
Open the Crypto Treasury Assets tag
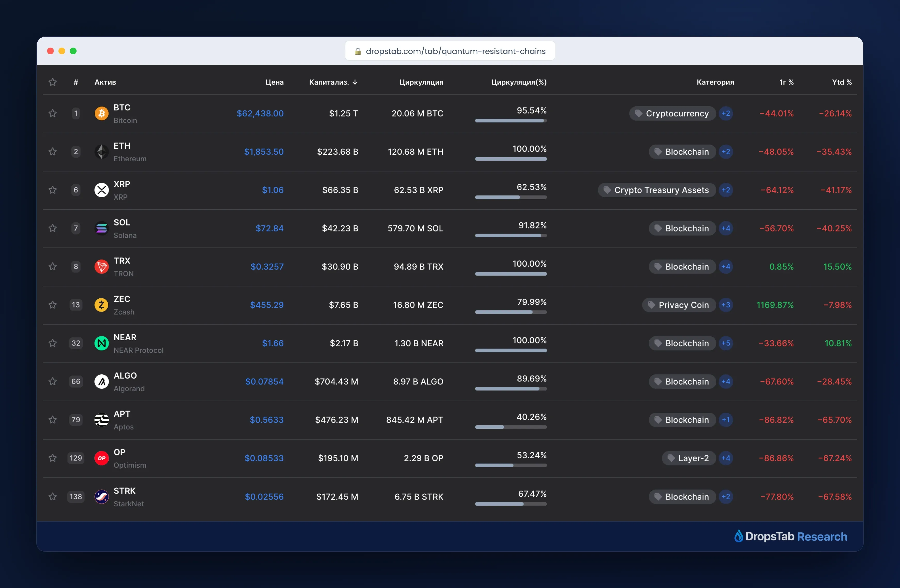pyautogui.click(x=657, y=190)
